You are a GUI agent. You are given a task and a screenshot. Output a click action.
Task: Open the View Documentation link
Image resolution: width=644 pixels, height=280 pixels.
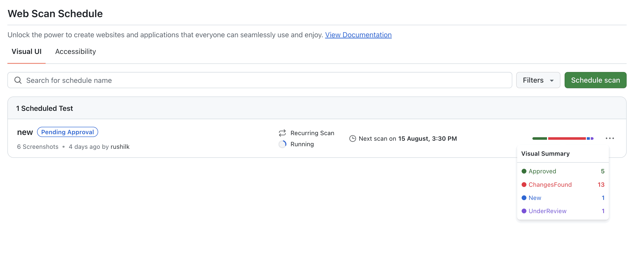(358, 35)
